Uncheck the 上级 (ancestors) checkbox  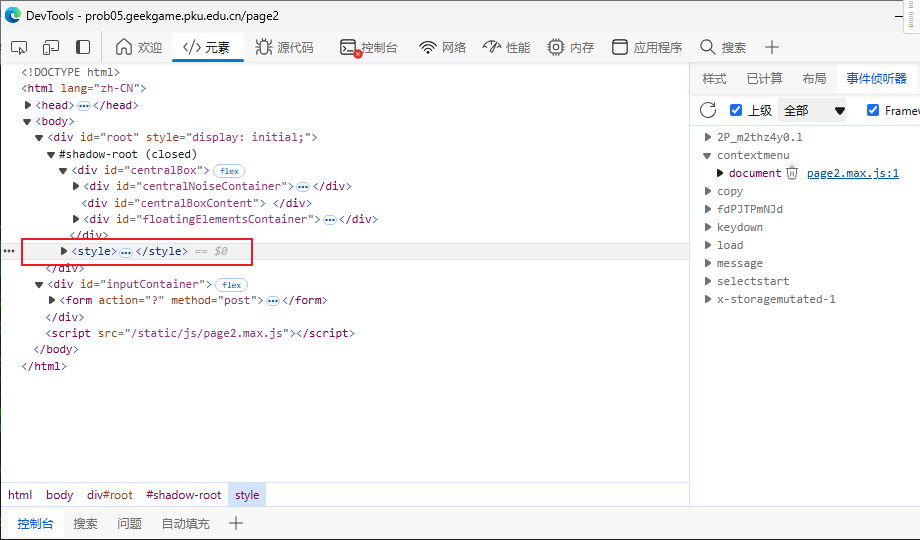(736, 110)
